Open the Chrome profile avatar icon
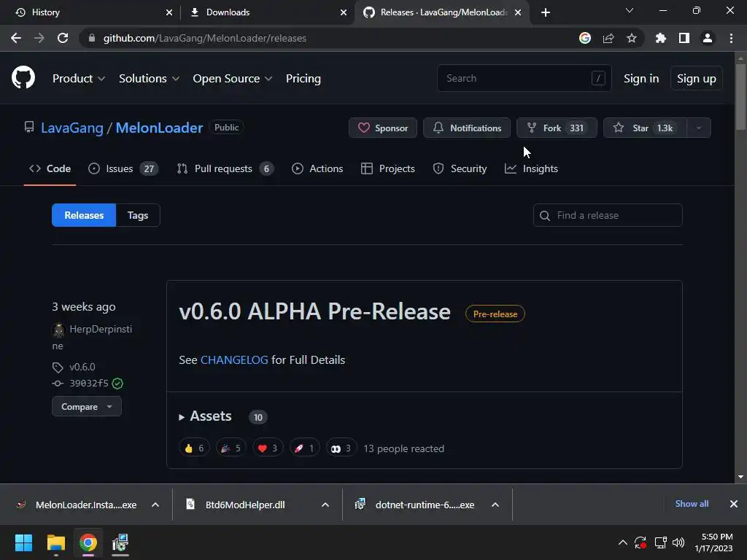Viewport: 747px width, 560px height. 708,38
